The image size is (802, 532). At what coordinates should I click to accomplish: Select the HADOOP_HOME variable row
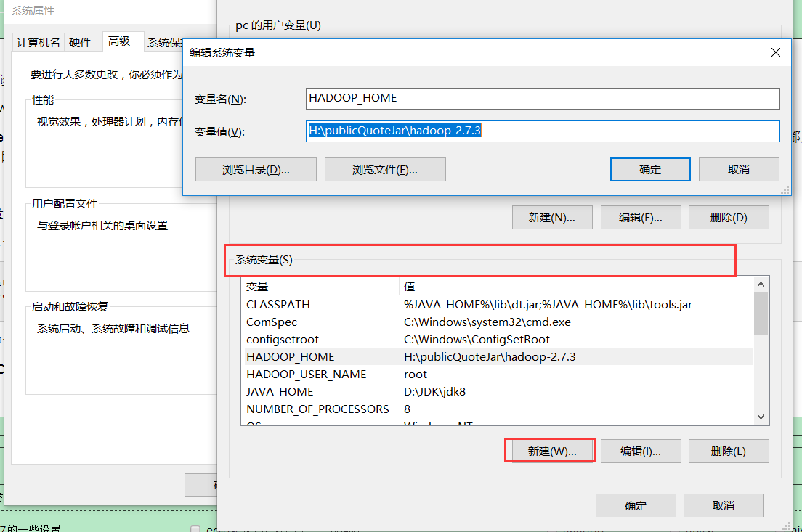point(498,356)
